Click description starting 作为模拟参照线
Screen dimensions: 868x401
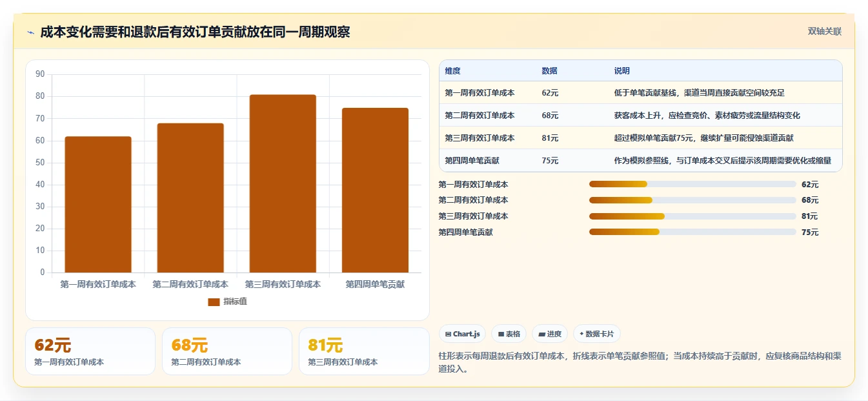click(x=723, y=161)
